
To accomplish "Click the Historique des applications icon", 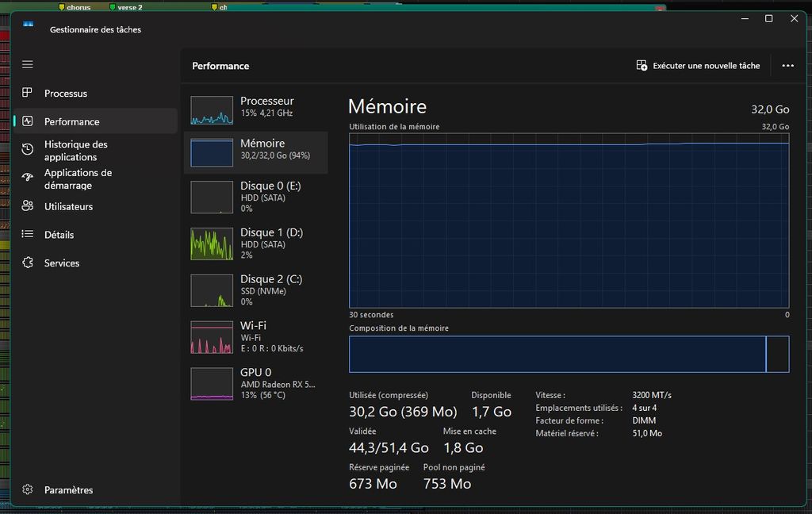I will coord(28,150).
